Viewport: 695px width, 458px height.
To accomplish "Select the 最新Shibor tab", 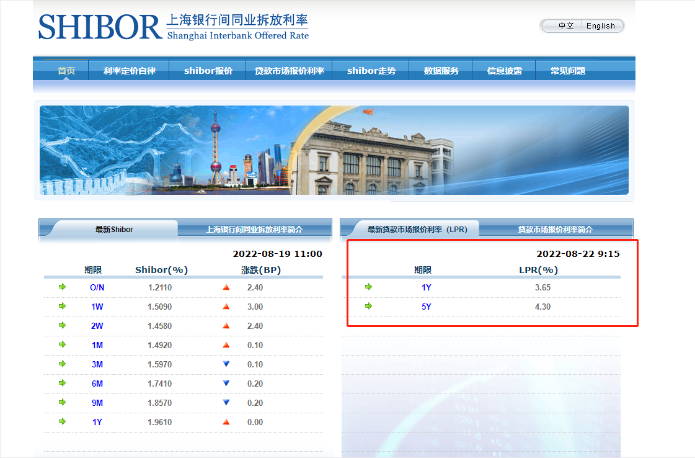I will pyautogui.click(x=114, y=229).
